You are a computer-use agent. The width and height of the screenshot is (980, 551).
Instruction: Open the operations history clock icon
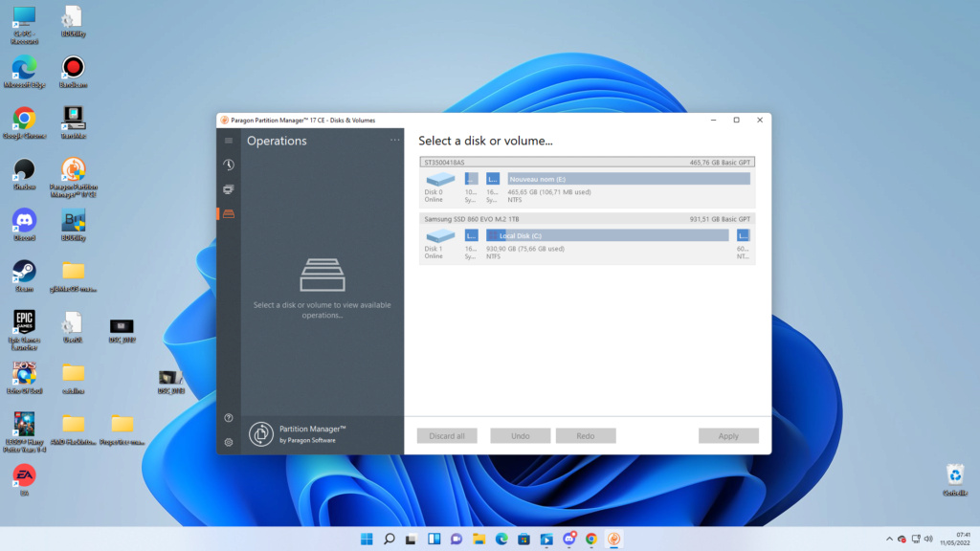[229, 165]
